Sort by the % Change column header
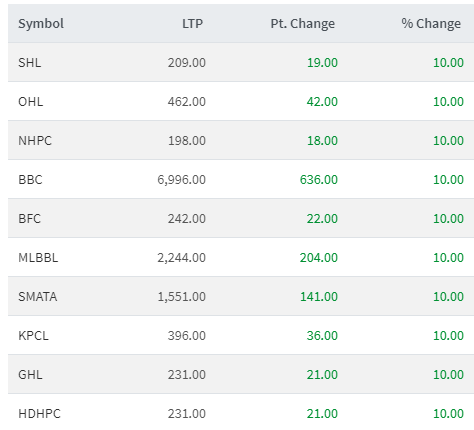The width and height of the screenshot is (474, 430). [x=431, y=24]
